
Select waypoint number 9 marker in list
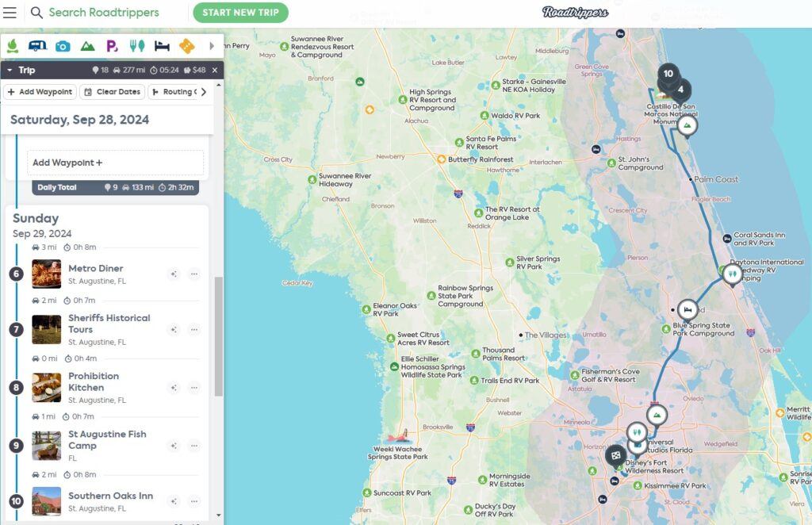coord(16,446)
